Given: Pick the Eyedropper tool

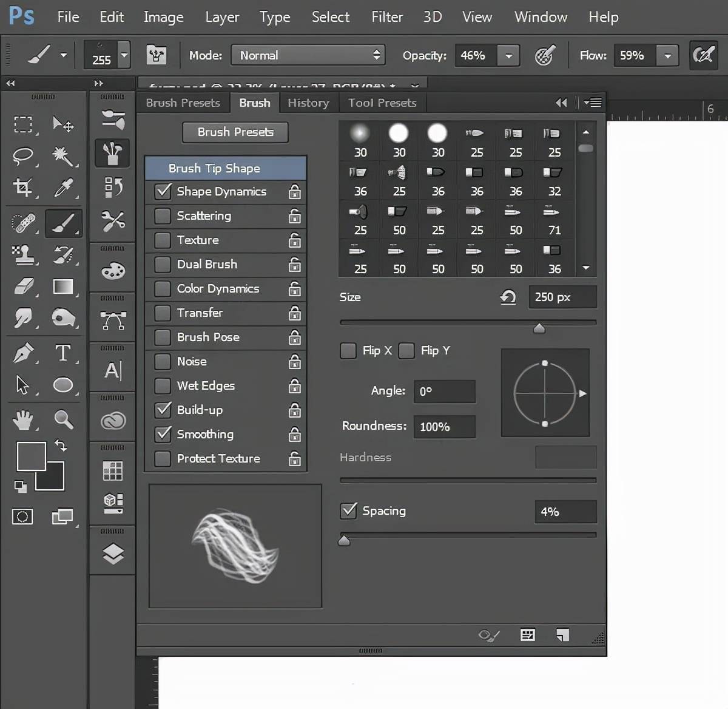Looking at the screenshot, I should [63, 188].
